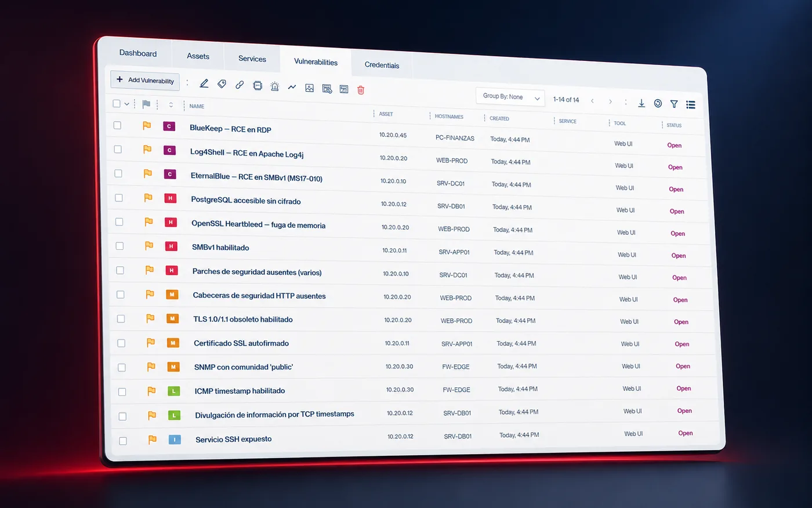Screen dimensions: 812x508
Task: Open the Credentials tab
Action: 382,65
